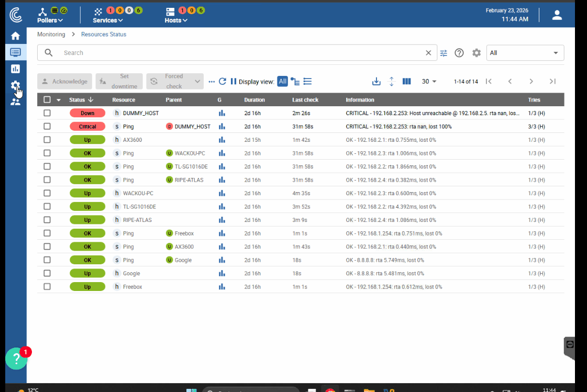
Task: Check the WACKOU-PC host row checkbox
Action: (47, 193)
